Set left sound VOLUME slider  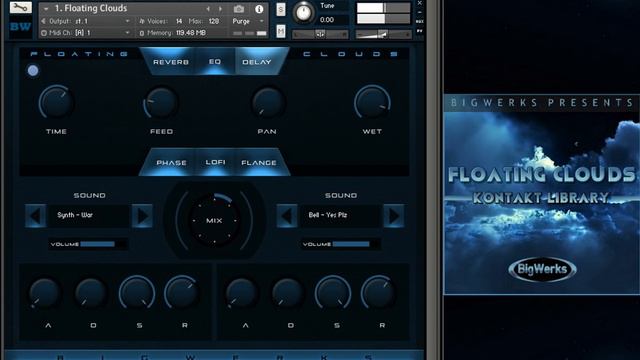(88, 244)
